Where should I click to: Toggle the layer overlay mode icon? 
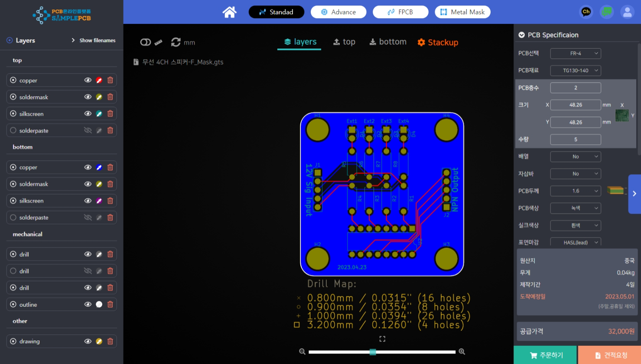[146, 42]
